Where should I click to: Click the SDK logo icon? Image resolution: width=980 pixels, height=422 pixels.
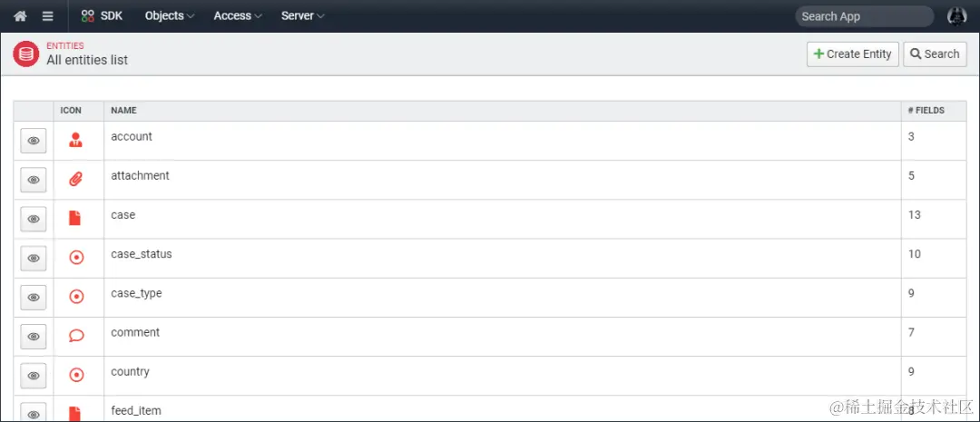[x=88, y=15]
